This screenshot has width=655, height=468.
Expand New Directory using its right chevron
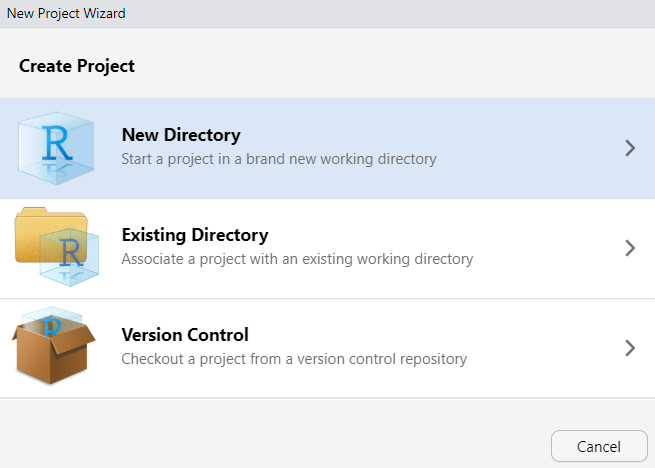click(629, 148)
